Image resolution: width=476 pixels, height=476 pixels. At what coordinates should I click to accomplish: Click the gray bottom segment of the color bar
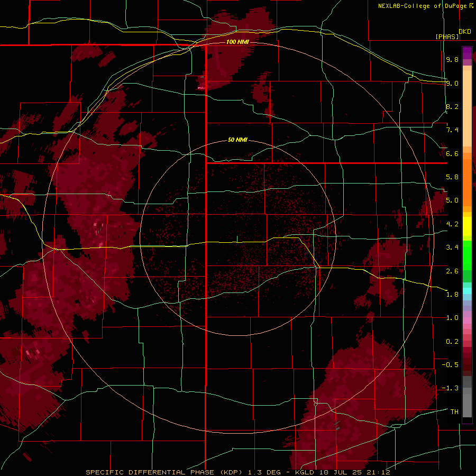click(467, 404)
